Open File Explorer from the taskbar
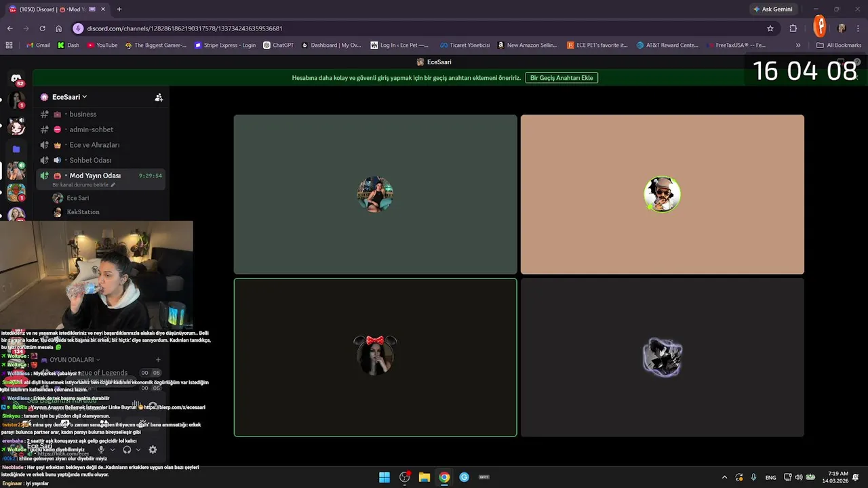868x488 pixels. [425, 477]
